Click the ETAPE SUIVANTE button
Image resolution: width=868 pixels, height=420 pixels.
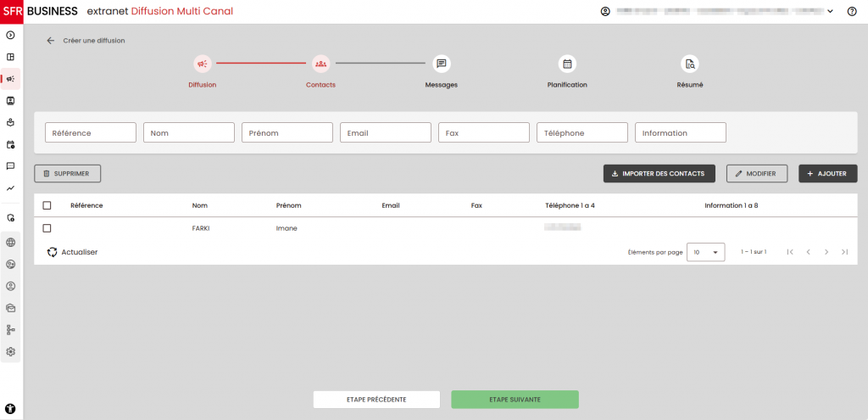(515, 400)
